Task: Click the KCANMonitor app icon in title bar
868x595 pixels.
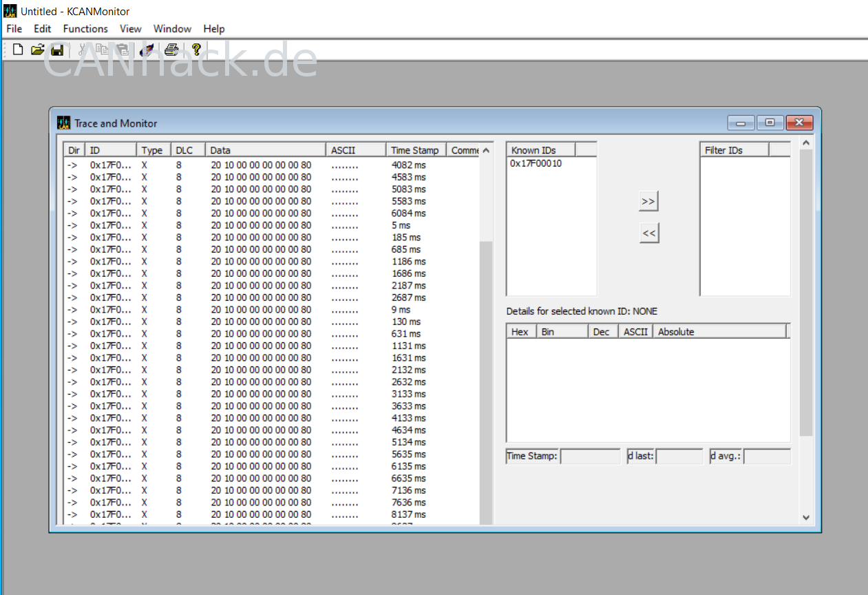Action: coord(10,11)
